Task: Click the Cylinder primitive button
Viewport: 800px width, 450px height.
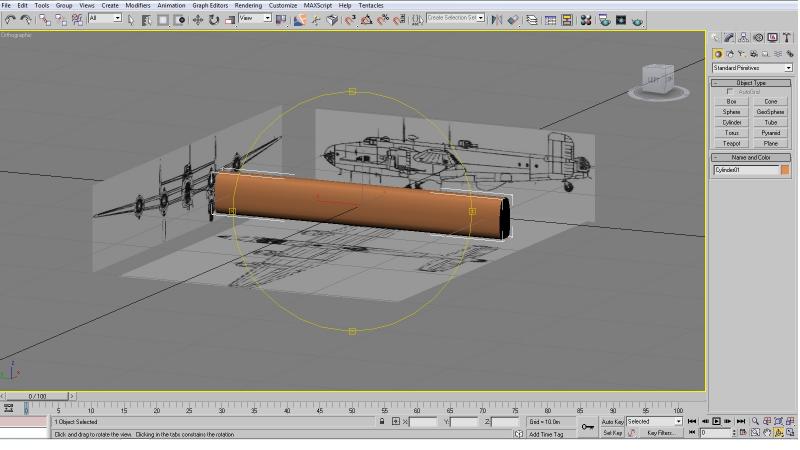Action: (732, 122)
